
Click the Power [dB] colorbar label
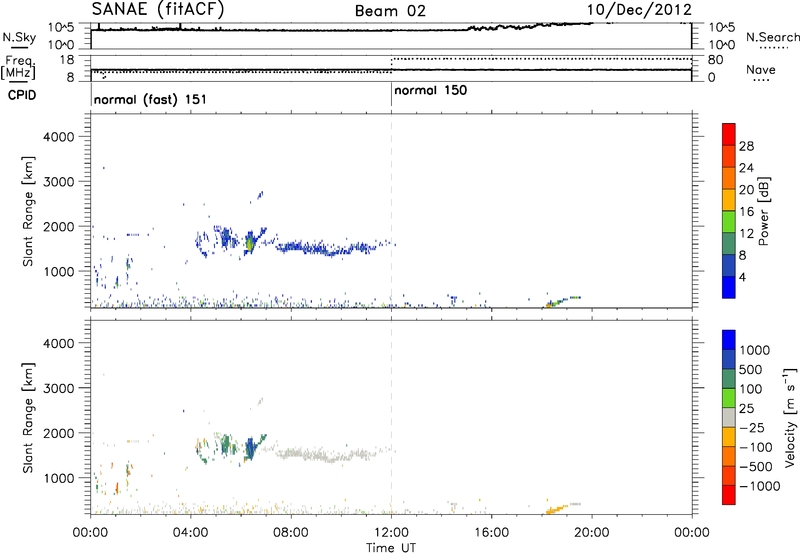click(x=763, y=211)
